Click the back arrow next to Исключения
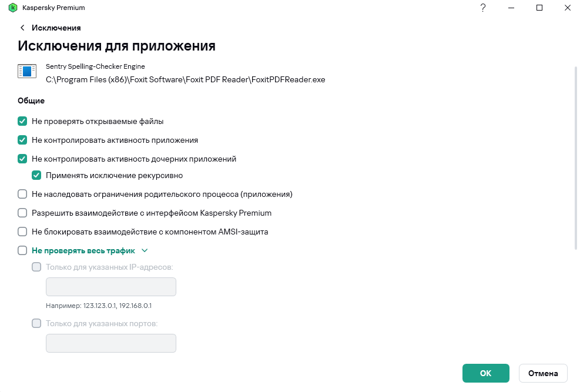This screenshot has height=392, width=580. coord(22,28)
